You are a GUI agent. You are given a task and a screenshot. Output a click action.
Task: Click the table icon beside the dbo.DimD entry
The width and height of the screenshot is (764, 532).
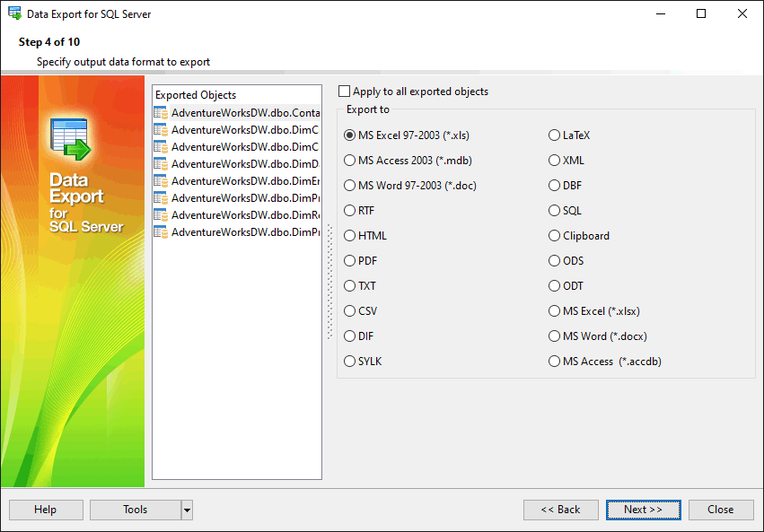click(161, 164)
